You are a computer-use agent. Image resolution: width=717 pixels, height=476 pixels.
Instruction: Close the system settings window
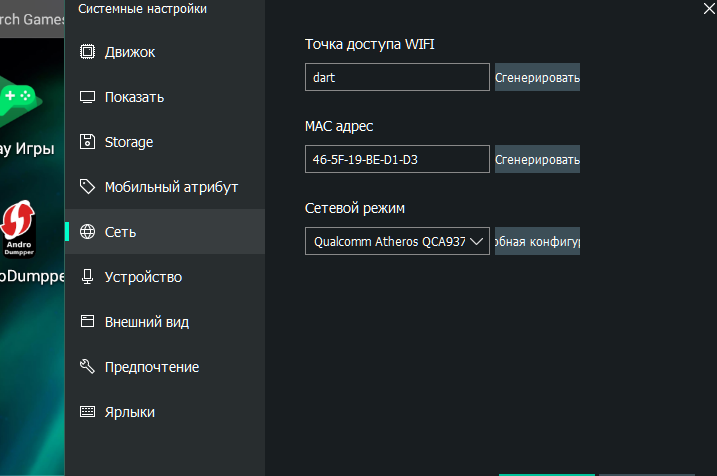(x=708, y=10)
